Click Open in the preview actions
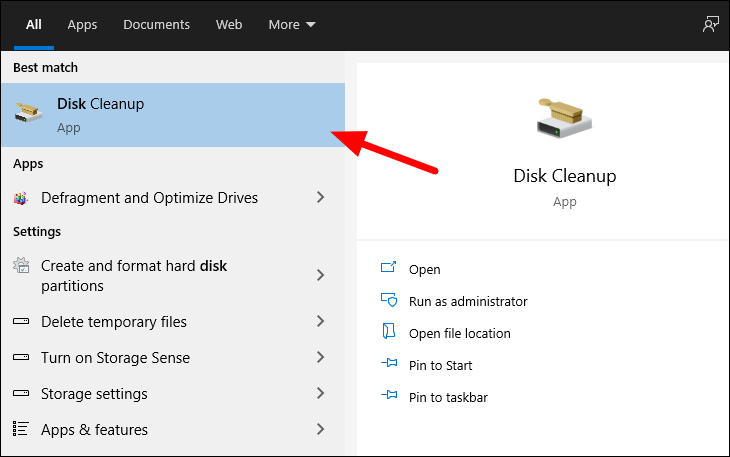The width and height of the screenshot is (730, 457). [x=424, y=269]
